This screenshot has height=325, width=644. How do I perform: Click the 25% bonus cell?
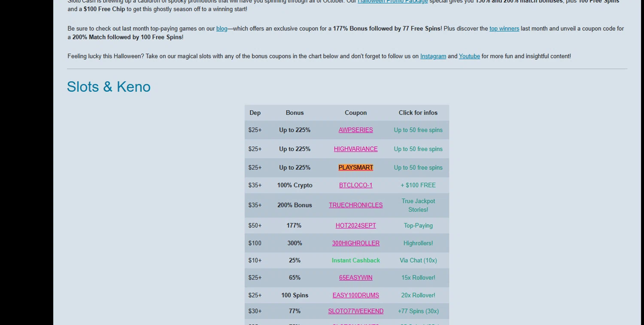[295, 260]
